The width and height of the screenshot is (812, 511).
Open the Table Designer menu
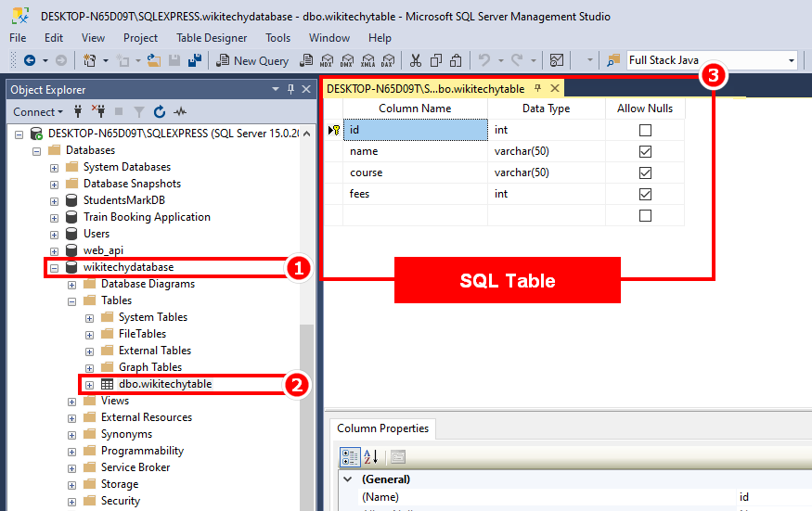click(x=212, y=38)
